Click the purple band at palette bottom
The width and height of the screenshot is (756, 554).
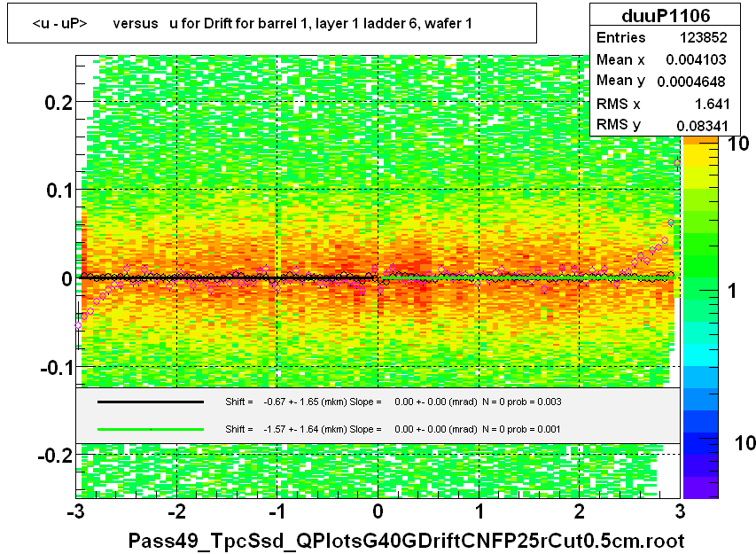click(x=700, y=487)
